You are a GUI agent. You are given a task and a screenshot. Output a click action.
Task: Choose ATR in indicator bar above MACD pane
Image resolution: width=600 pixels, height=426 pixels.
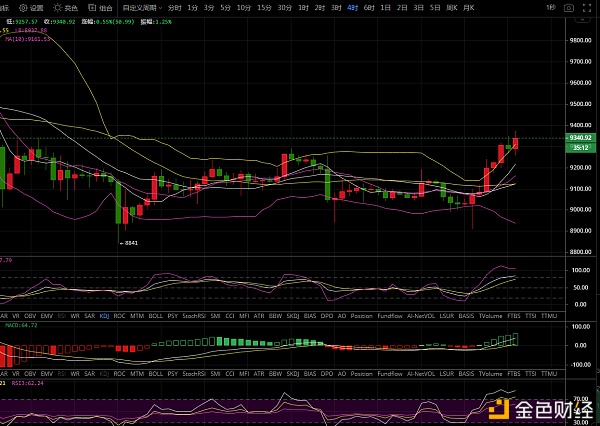tap(259, 316)
